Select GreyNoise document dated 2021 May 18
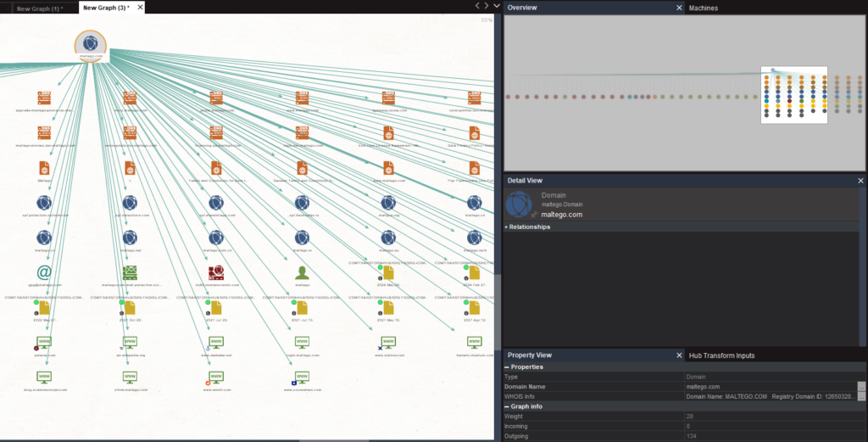The height and width of the screenshot is (442, 868). pos(387,307)
